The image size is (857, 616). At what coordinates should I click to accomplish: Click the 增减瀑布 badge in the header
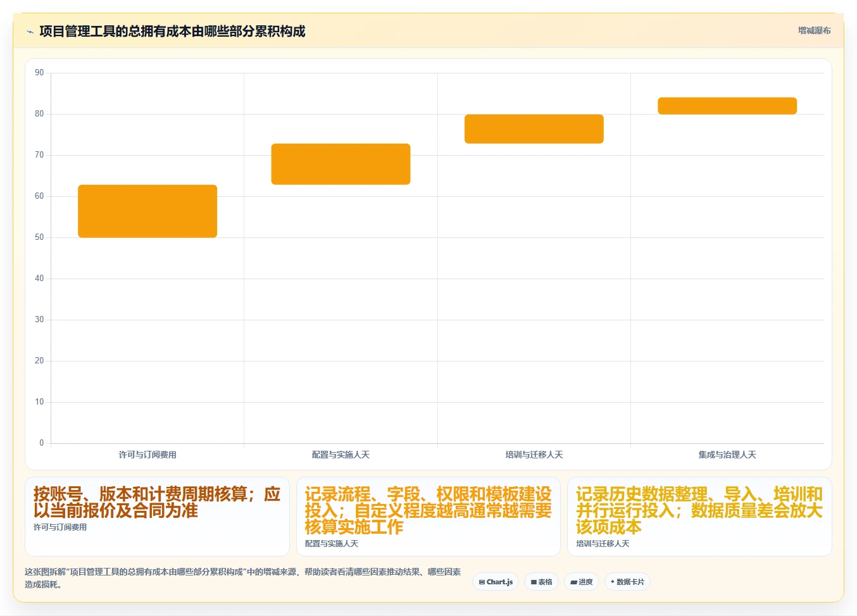click(814, 30)
